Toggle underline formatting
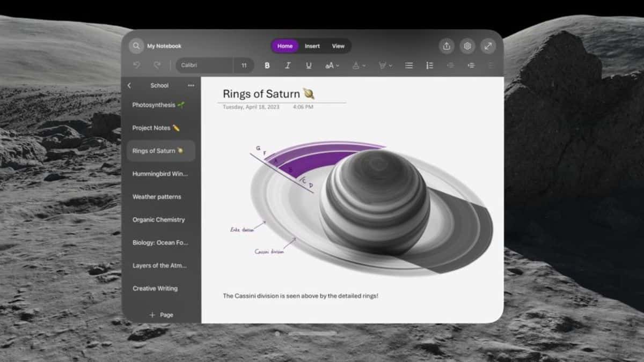Image resolution: width=644 pixels, height=362 pixels. (x=309, y=65)
